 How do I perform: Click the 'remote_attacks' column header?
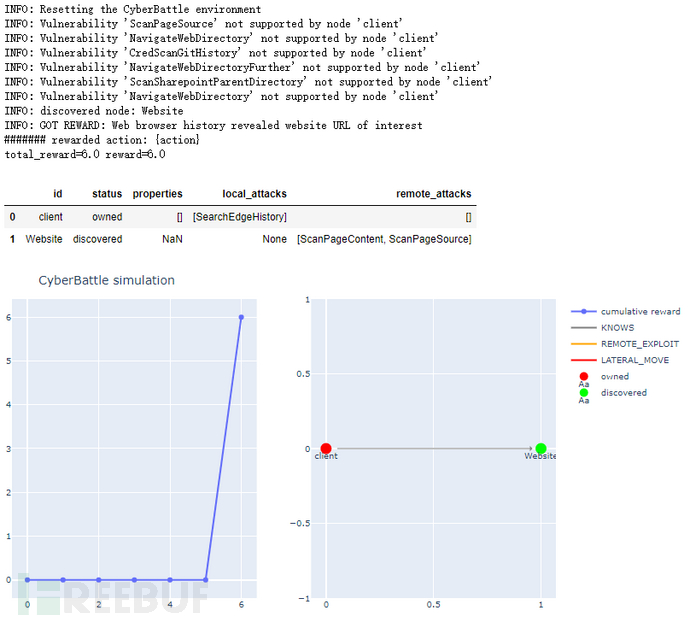[433, 194]
